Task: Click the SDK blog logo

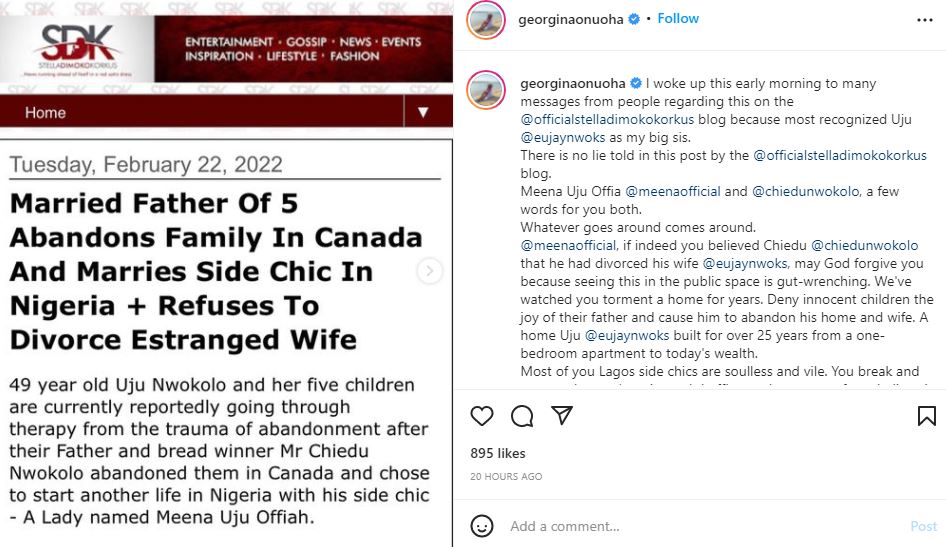Action: click(78, 49)
